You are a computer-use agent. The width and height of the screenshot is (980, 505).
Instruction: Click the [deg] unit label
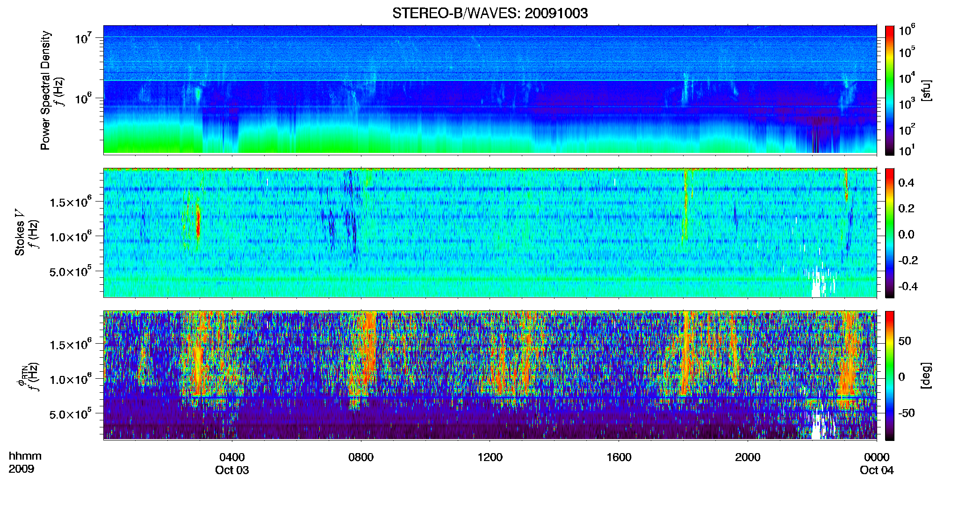point(926,375)
